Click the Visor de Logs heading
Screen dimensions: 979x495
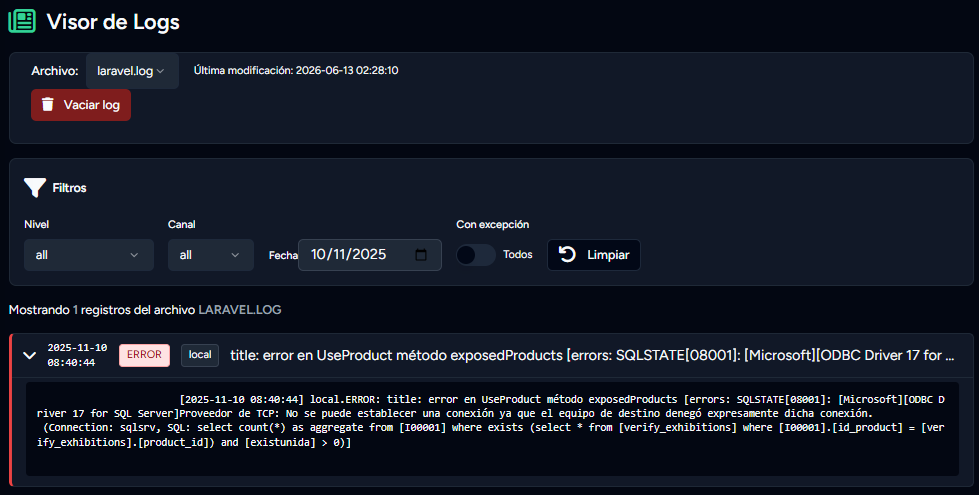pos(113,22)
